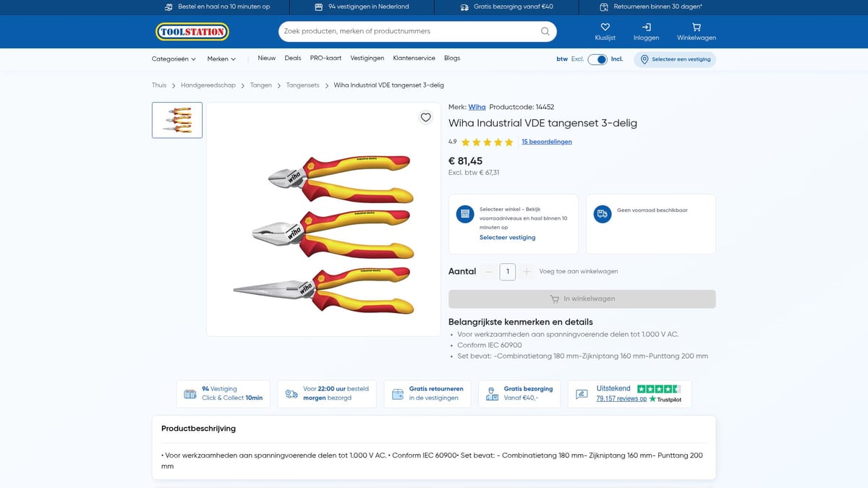Click the Toolstation logo
Screen dimensions: 868x488
192,32
